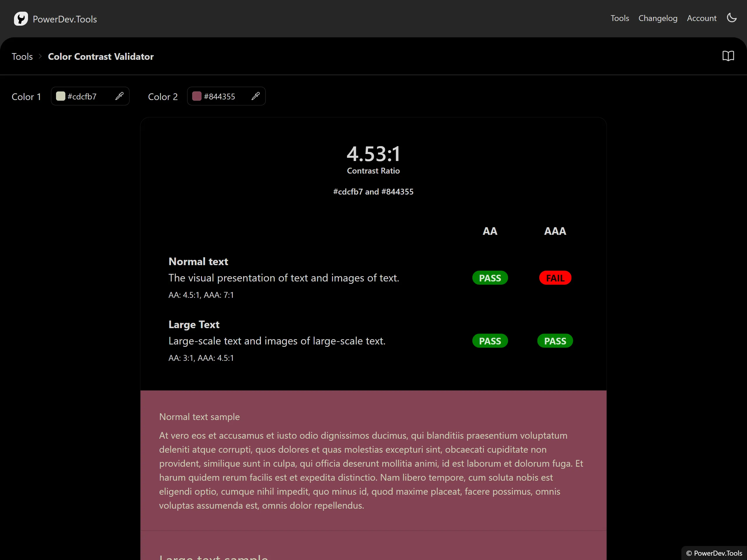This screenshot has width=747, height=560.
Task: Click 'AA: 4.5:1, AAA: 7:1' requirement text
Action: tap(201, 295)
